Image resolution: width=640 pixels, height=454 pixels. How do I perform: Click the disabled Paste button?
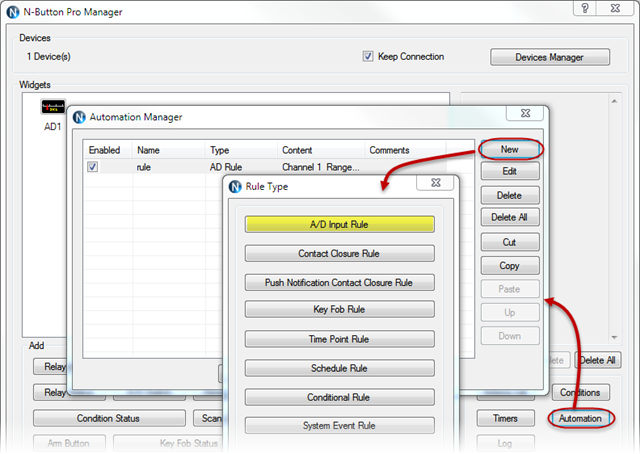(x=509, y=289)
